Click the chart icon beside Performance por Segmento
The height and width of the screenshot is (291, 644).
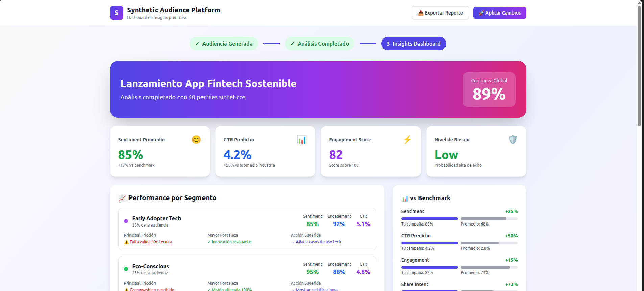click(x=122, y=198)
